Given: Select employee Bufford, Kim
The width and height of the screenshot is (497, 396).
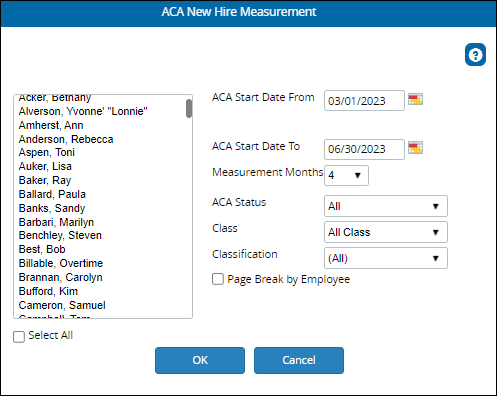Looking at the screenshot, I should (48, 291).
